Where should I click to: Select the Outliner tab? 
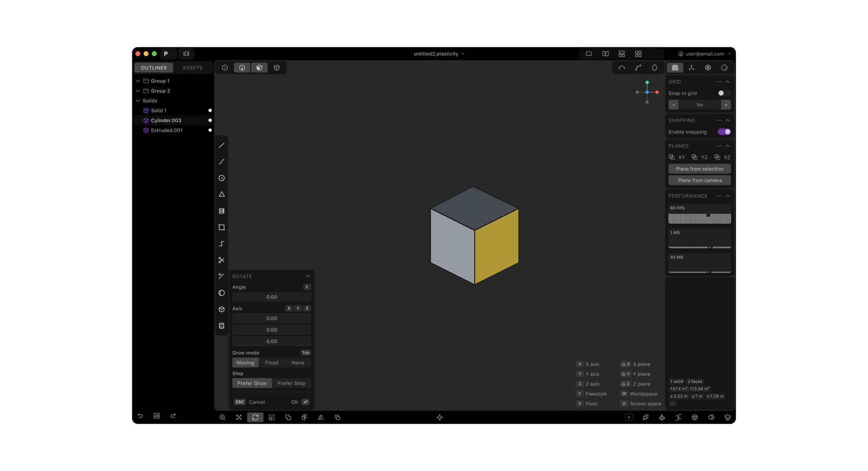point(154,68)
